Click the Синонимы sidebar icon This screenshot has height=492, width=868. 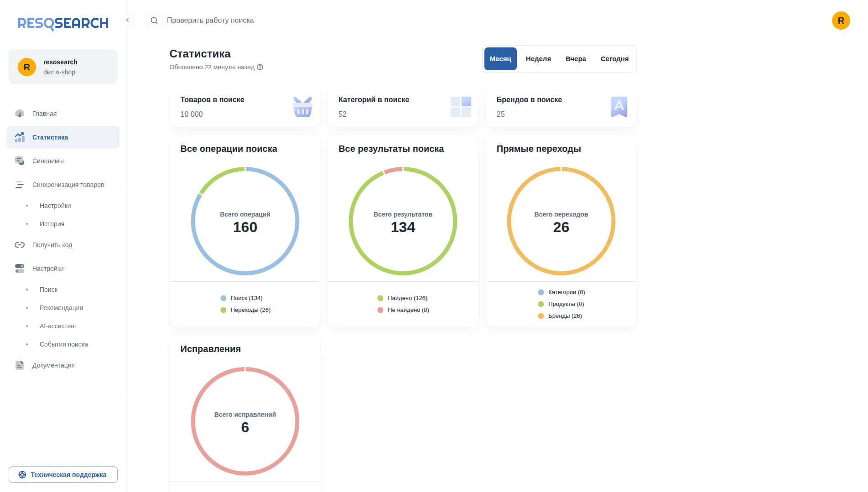[x=20, y=161]
